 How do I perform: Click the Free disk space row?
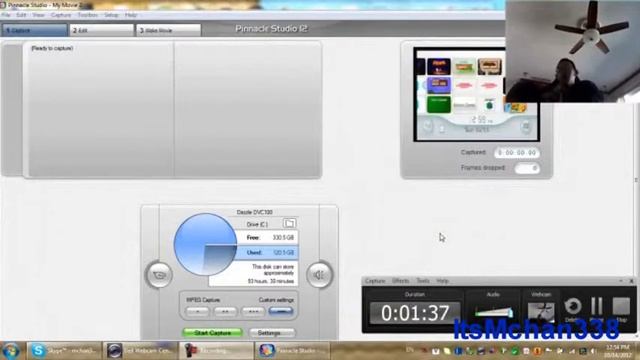(x=268, y=238)
